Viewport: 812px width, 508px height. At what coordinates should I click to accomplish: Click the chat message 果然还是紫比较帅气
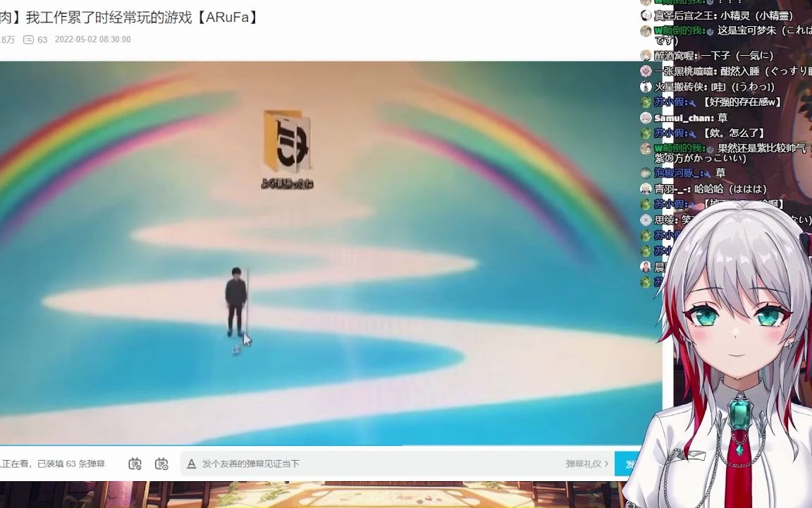(761, 149)
